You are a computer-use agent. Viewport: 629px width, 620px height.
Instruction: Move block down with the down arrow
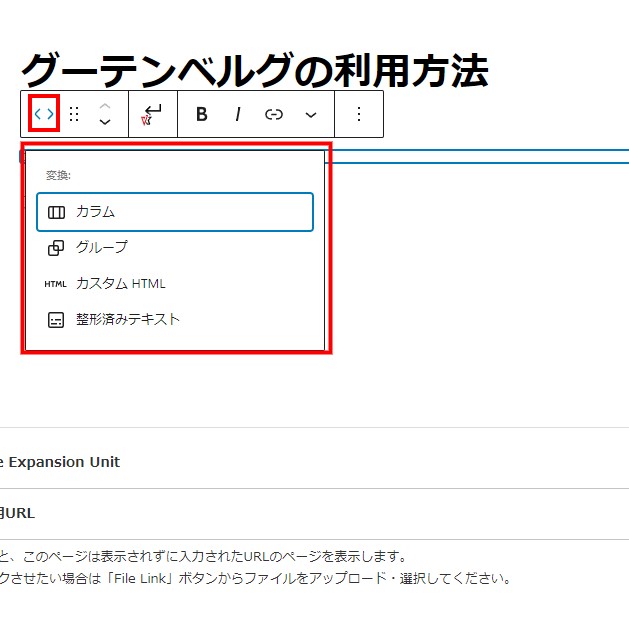[x=105, y=123]
